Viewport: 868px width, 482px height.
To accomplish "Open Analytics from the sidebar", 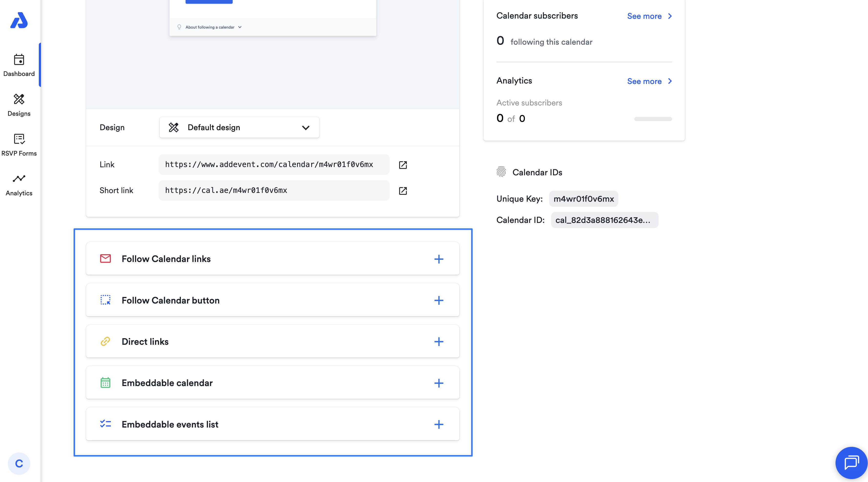I will tap(19, 185).
